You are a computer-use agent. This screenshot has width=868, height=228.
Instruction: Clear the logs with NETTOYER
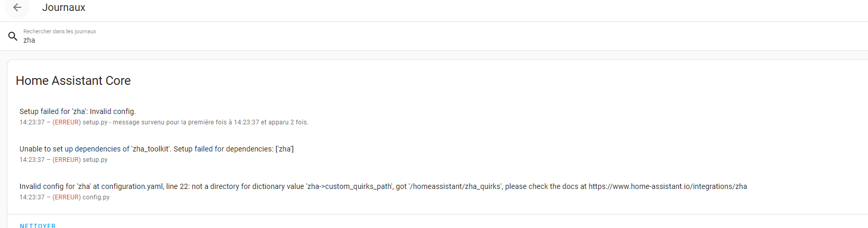coord(37,225)
